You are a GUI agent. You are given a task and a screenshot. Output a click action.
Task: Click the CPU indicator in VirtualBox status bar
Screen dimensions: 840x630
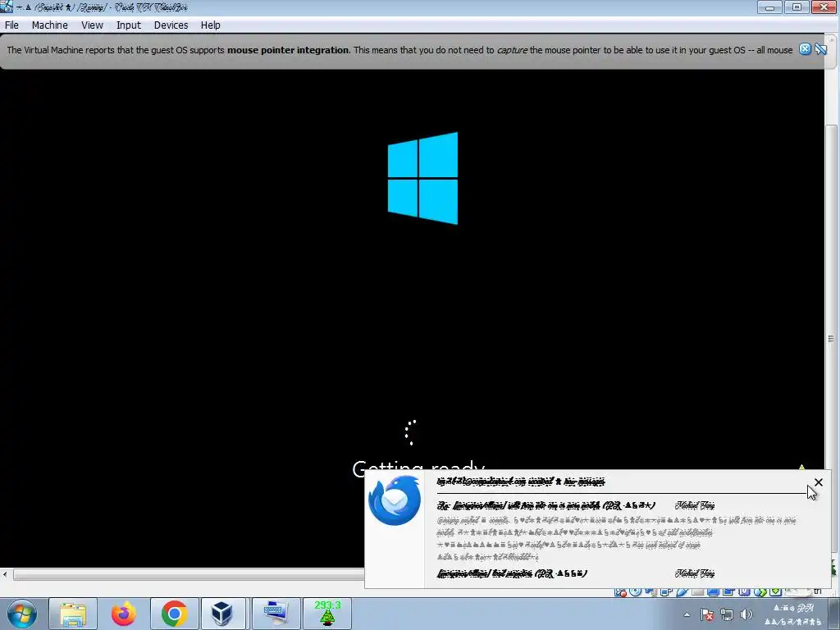[x=744, y=592]
